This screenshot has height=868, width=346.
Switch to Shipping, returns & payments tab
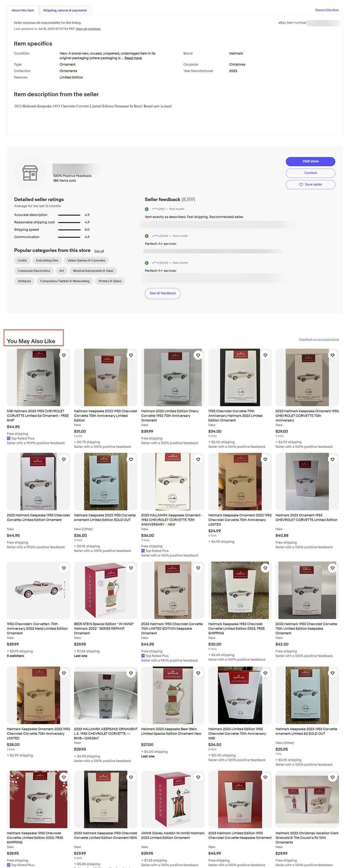coord(65,10)
